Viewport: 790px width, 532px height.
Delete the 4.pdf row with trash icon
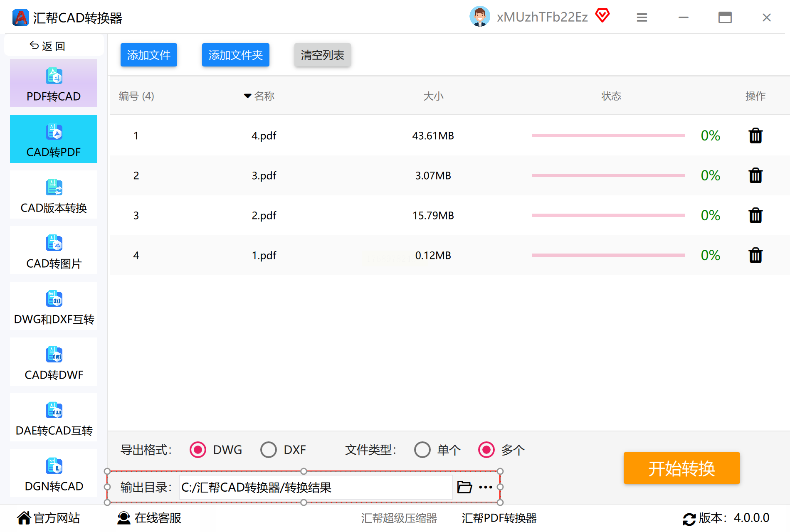click(x=755, y=135)
